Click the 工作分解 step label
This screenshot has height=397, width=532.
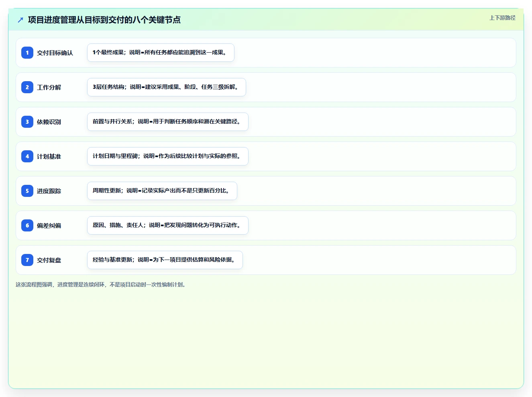click(49, 87)
